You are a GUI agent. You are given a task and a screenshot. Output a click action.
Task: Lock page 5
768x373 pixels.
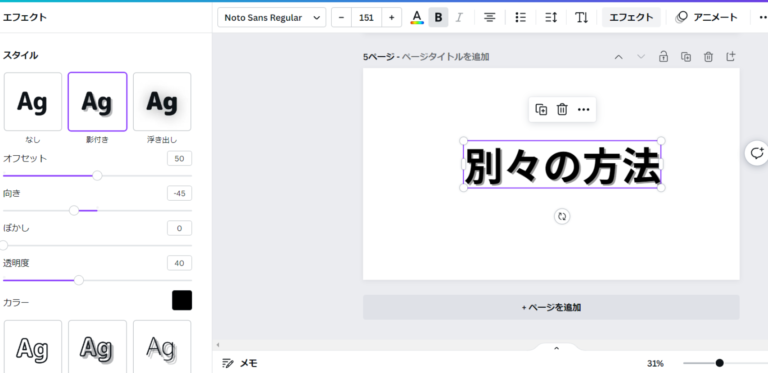(663, 57)
